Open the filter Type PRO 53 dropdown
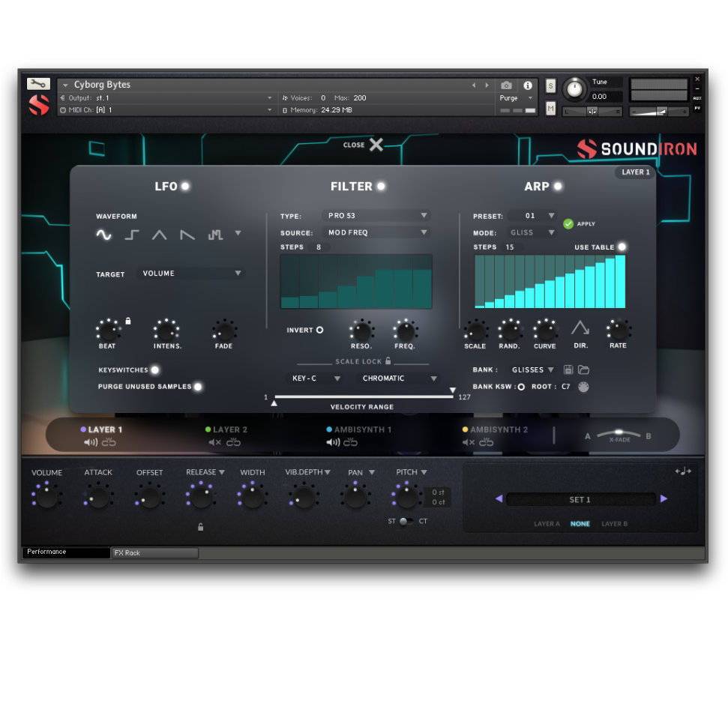 [376, 216]
